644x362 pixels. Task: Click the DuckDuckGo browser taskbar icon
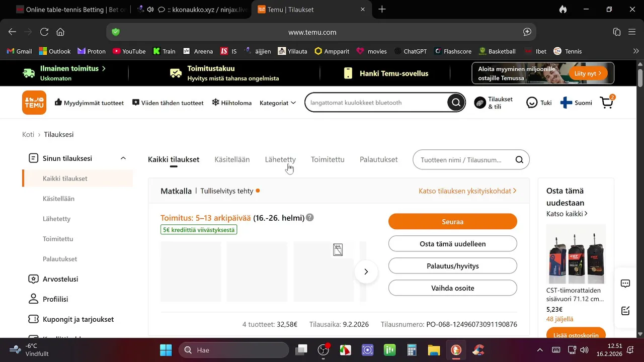[x=456, y=350]
